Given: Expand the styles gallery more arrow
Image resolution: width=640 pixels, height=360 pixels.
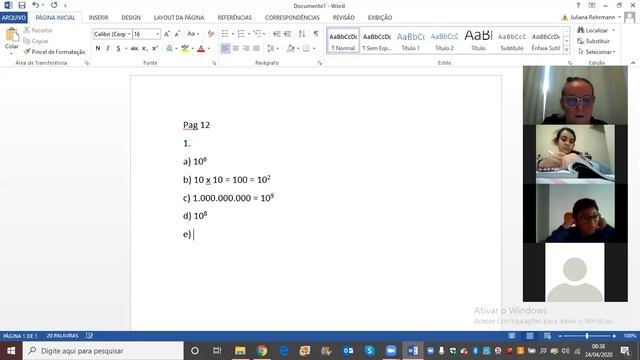Looking at the screenshot, I should (567, 49).
